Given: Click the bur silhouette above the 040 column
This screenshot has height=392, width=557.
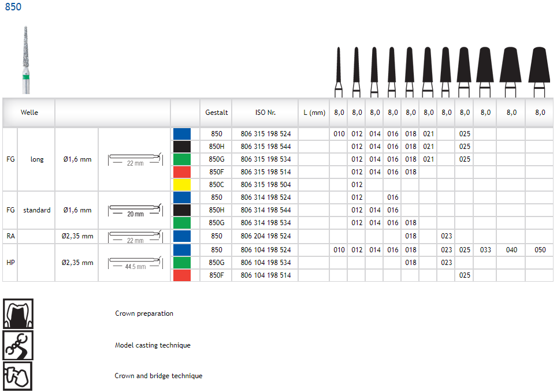Looking at the screenshot, I should coord(511,70).
